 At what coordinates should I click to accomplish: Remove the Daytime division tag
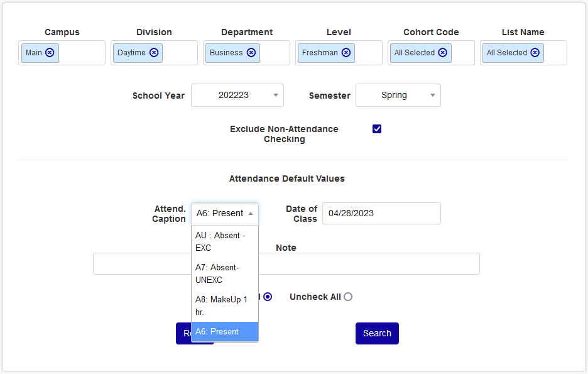tap(154, 53)
